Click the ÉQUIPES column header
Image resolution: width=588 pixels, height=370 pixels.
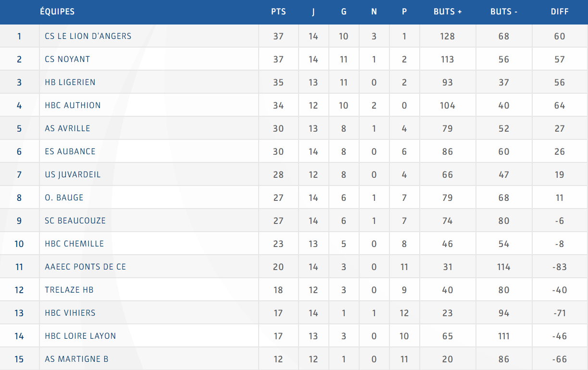coord(57,12)
